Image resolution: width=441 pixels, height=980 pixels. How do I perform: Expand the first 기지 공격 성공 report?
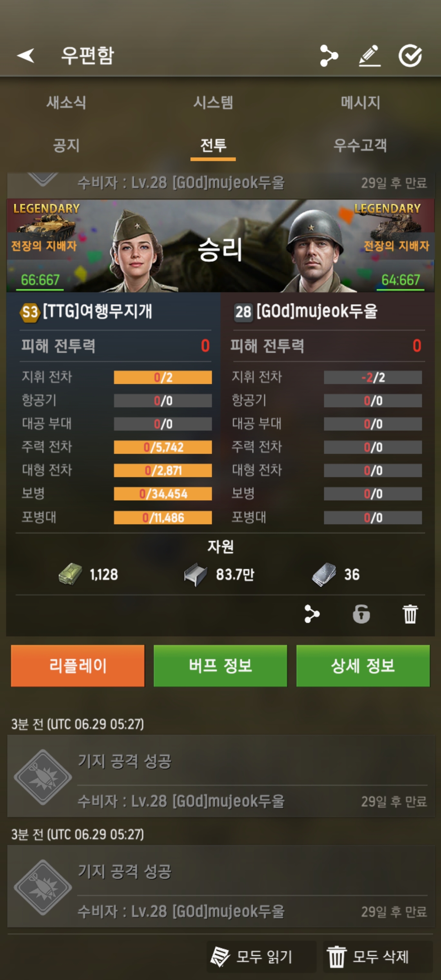click(x=221, y=776)
